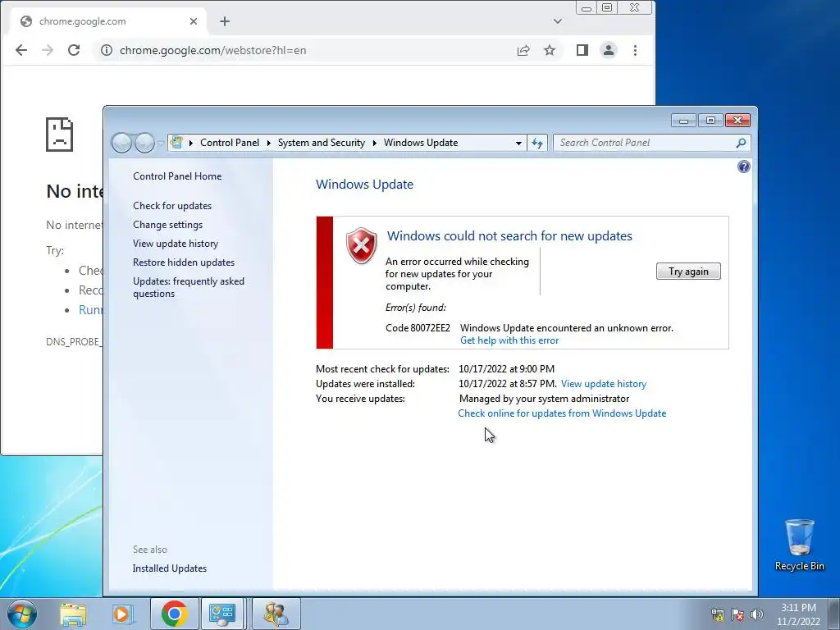Click the Chrome profile avatar icon
Viewport: 840px width, 630px height.
609,50
